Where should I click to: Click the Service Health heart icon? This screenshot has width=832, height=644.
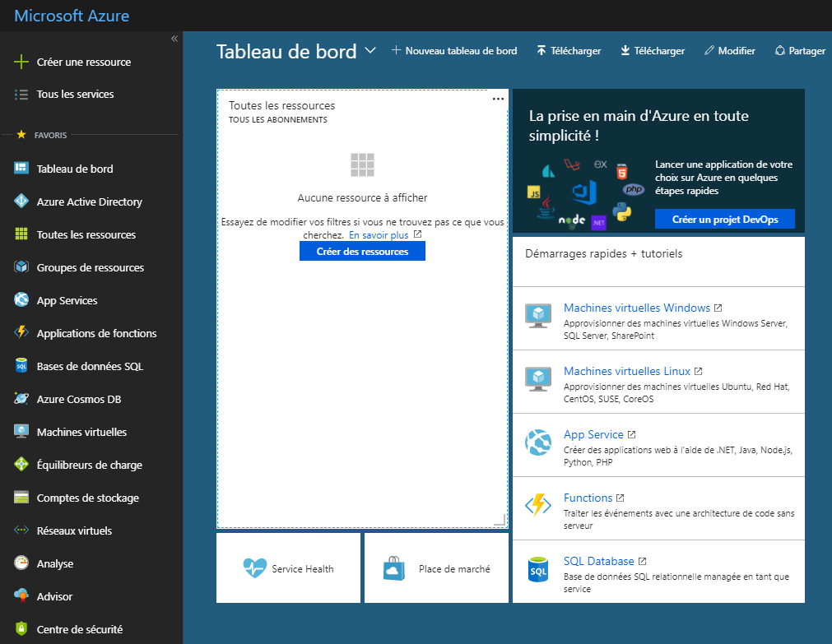click(x=254, y=568)
